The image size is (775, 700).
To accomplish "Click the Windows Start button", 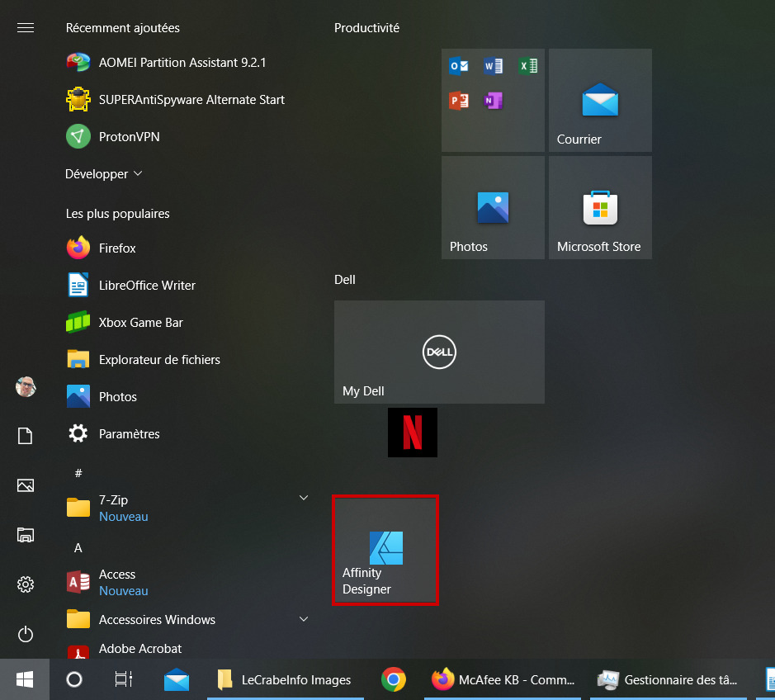I will tap(25, 679).
